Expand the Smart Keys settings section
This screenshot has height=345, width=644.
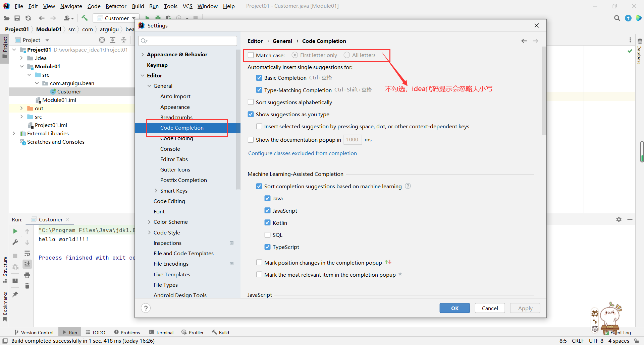(156, 191)
